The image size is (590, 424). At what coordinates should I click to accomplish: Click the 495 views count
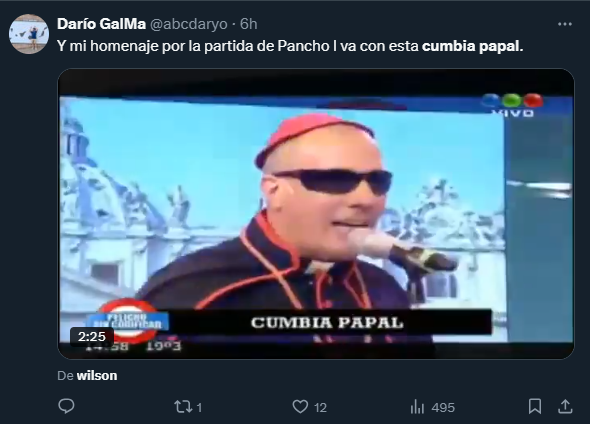(443, 407)
